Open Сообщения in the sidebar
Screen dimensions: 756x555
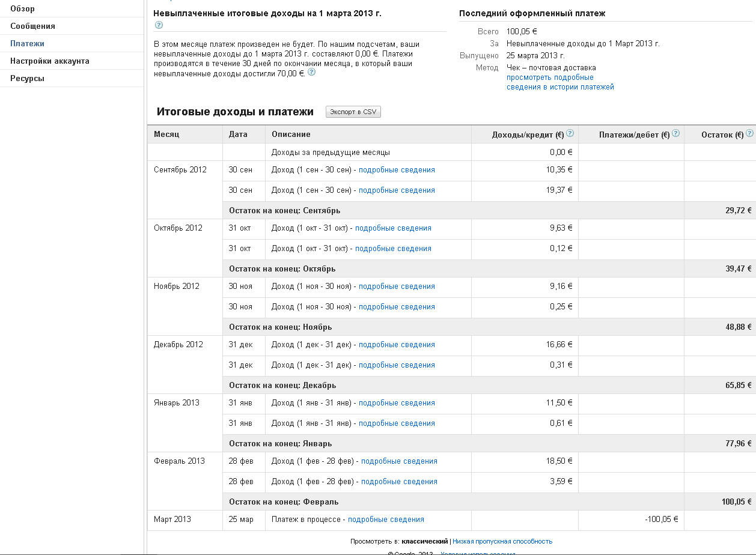(x=32, y=26)
